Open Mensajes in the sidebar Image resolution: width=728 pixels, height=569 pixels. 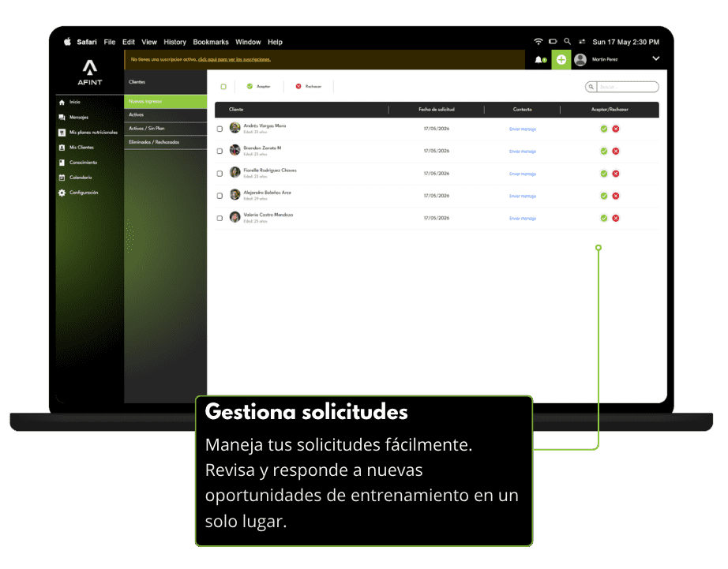click(73, 118)
